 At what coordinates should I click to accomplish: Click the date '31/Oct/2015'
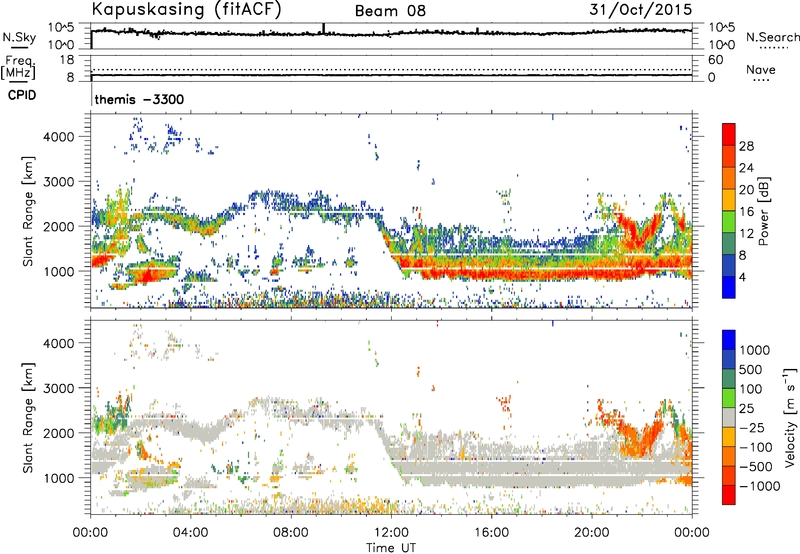click(641, 10)
